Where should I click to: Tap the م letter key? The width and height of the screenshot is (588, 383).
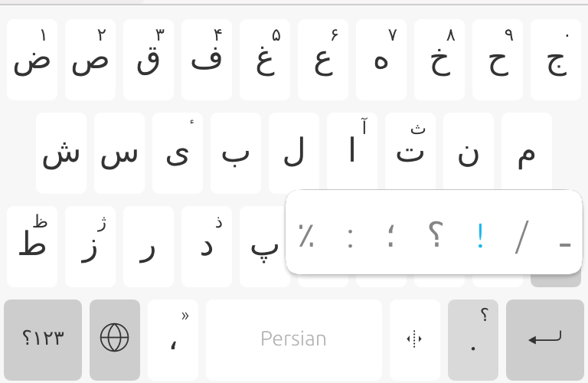(x=527, y=153)
